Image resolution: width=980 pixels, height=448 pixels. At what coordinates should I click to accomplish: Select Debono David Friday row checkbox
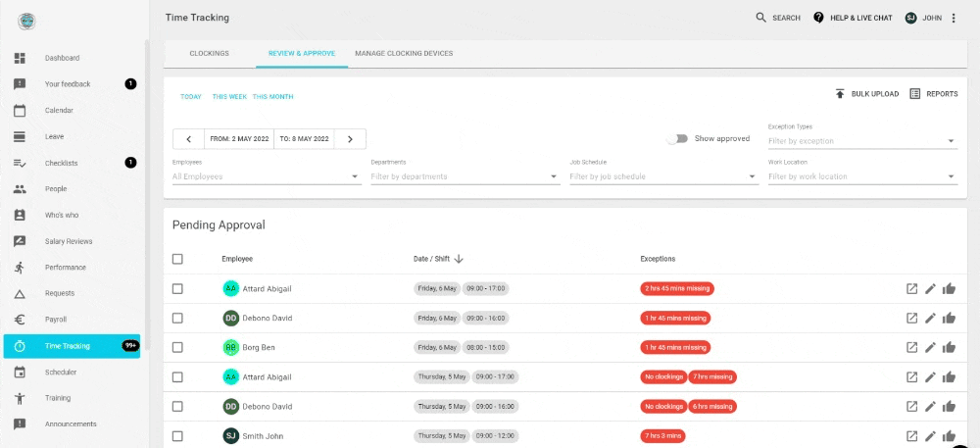177,318
